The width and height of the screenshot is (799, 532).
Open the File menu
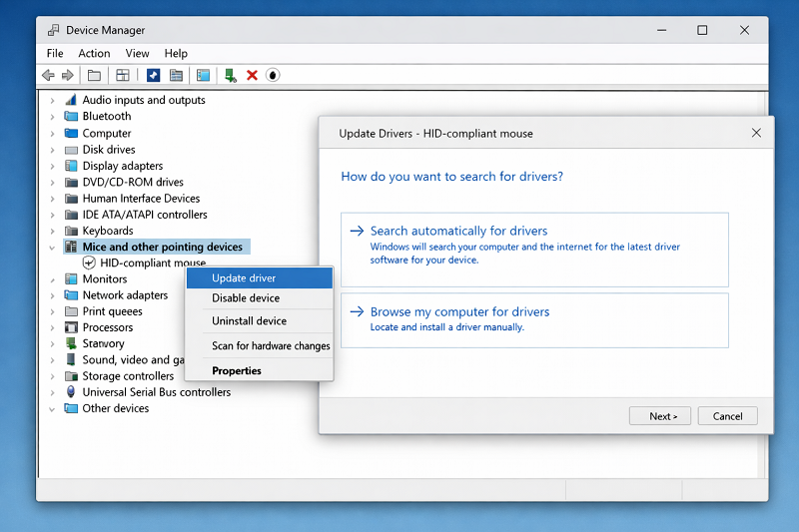pos(55,54)
